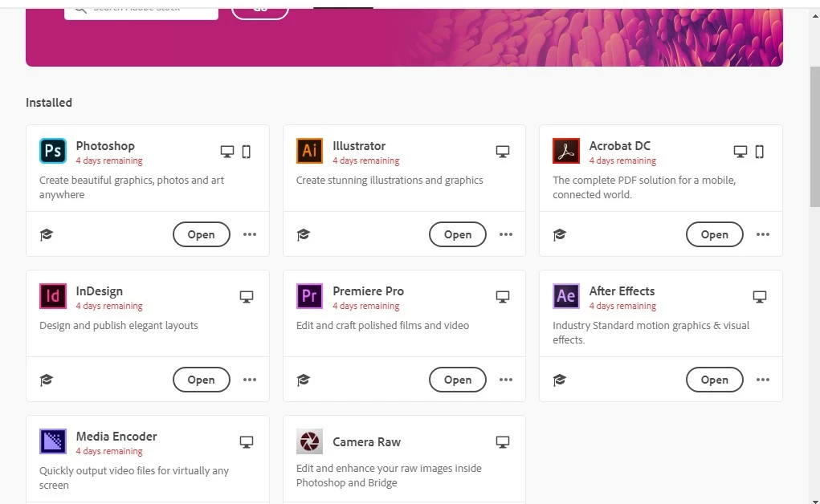Click the Media Encoder app icon
820x504 pixels.
tap(53, 441)
